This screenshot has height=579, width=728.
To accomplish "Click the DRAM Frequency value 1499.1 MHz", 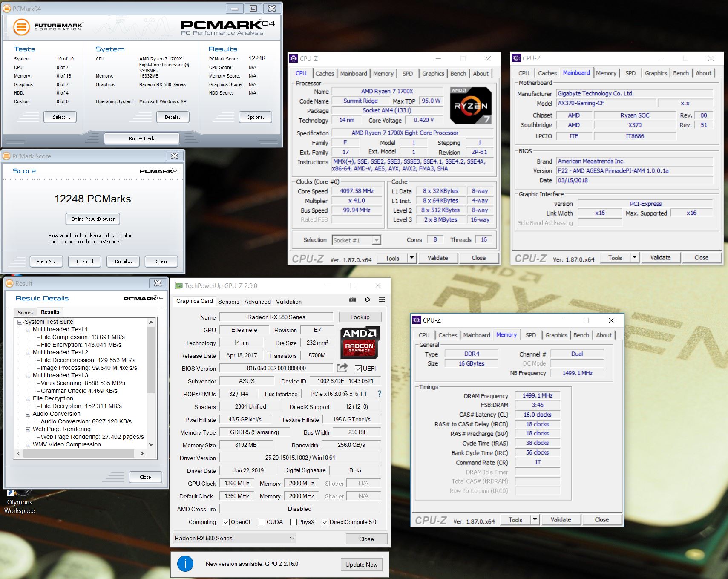I will [537, 395].
